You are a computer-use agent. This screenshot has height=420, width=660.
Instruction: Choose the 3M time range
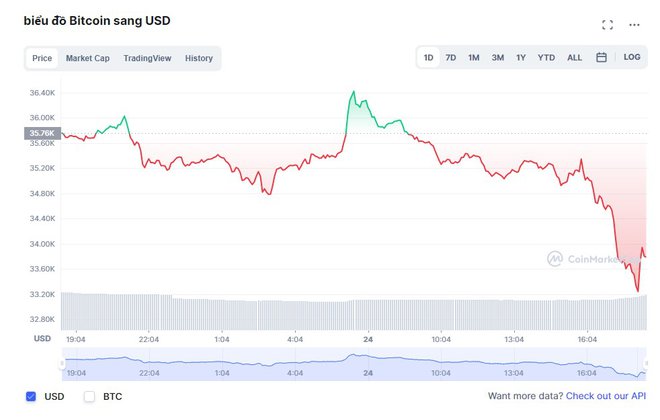[x=497, y=58]
